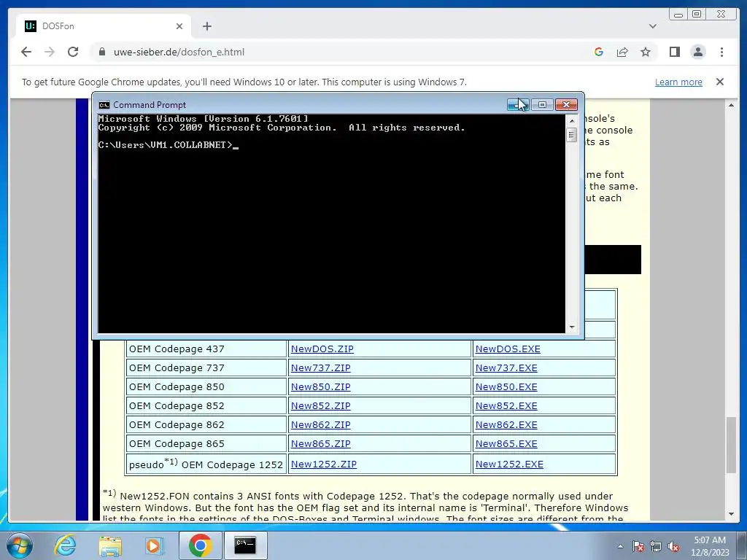Image resolution: width=747 pixels, height=560 pixels.
Task: Open the muted volume tray icon
Action: pos(673,547)
